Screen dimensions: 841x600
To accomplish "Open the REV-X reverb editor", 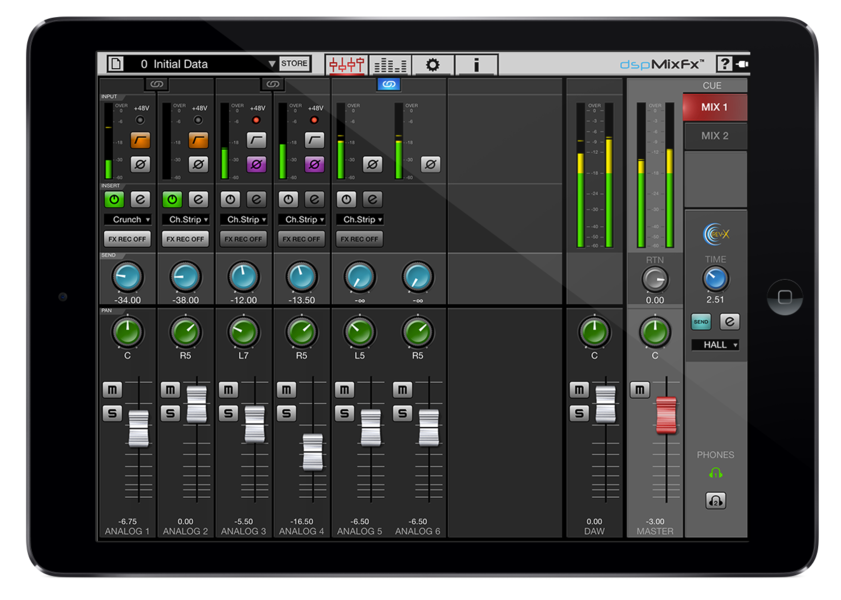I will tap(729, 322).
